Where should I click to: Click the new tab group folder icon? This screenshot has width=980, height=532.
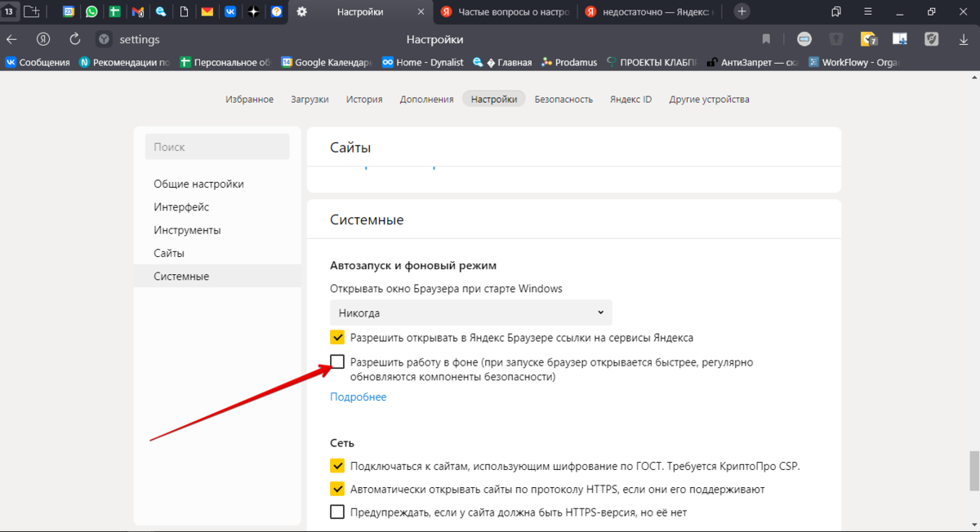point(32,11)
